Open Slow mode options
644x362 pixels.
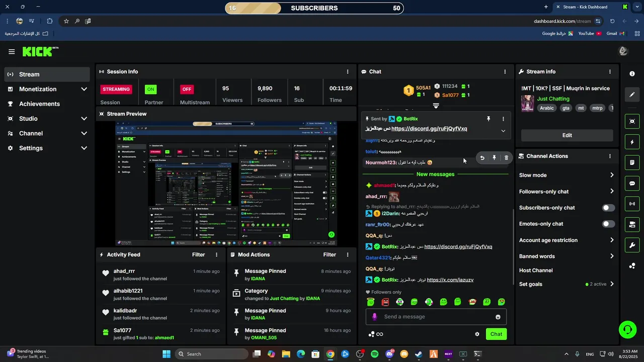[x=567, y=175]
